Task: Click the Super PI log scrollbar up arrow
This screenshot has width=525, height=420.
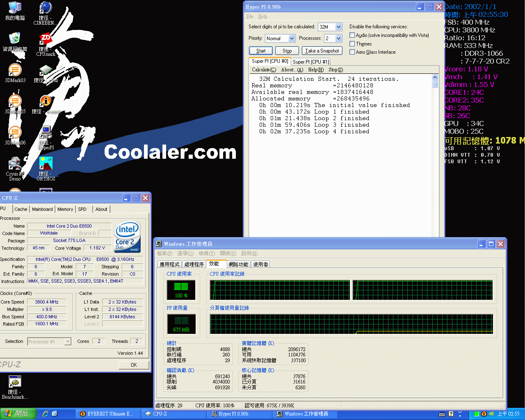Action: point(435,78)
